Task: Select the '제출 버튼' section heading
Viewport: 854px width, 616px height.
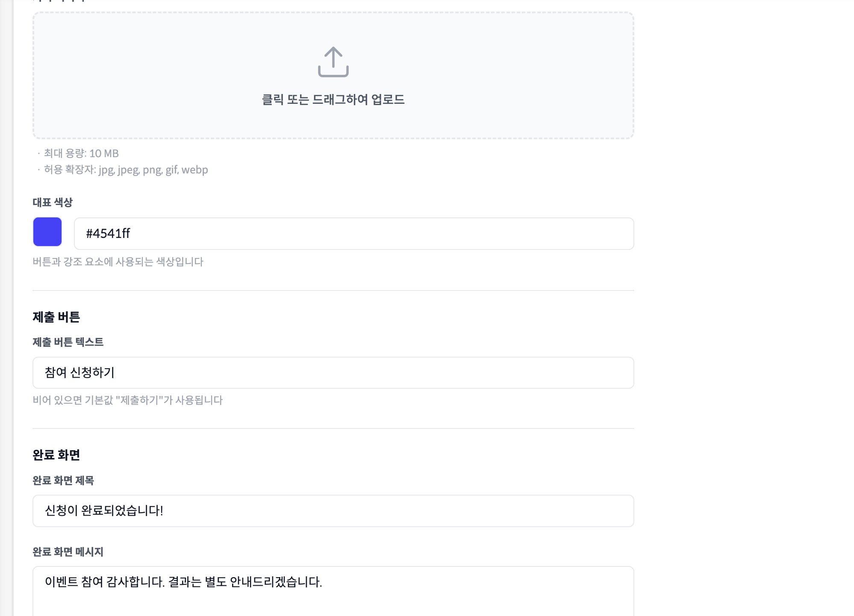Action: click(56, 317)
